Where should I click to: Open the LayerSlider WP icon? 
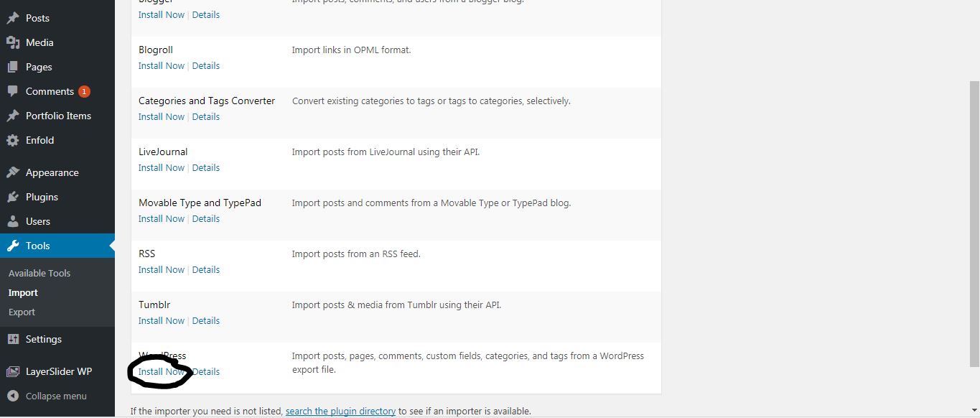coord(13,371)
